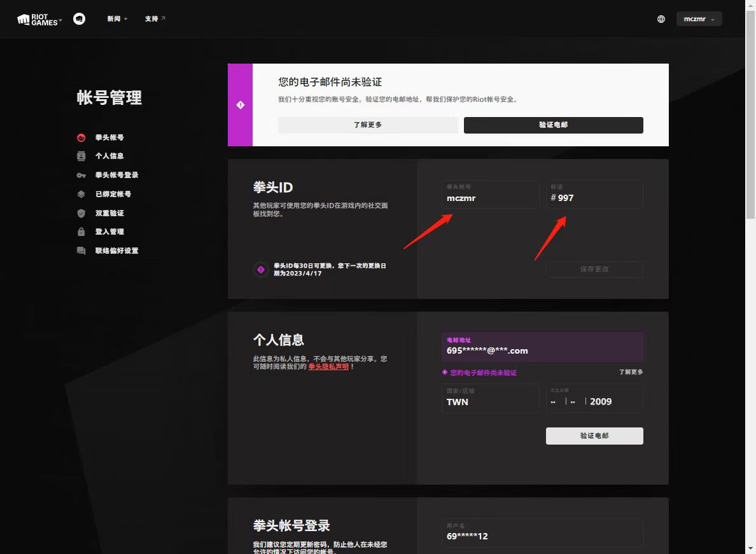Screen dimensions: 756x554
Task: Expand the 新闻 dropdown menu
Action: [x=117, y=19]
